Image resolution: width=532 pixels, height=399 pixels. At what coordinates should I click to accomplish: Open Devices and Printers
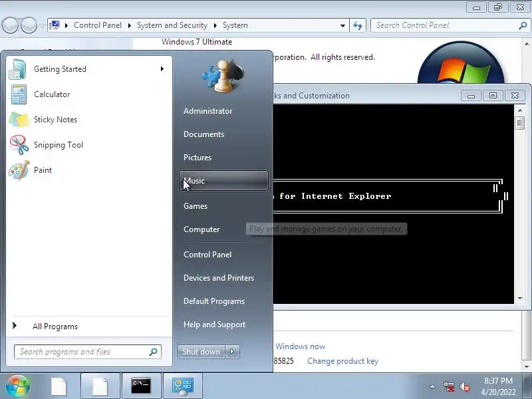223,278
